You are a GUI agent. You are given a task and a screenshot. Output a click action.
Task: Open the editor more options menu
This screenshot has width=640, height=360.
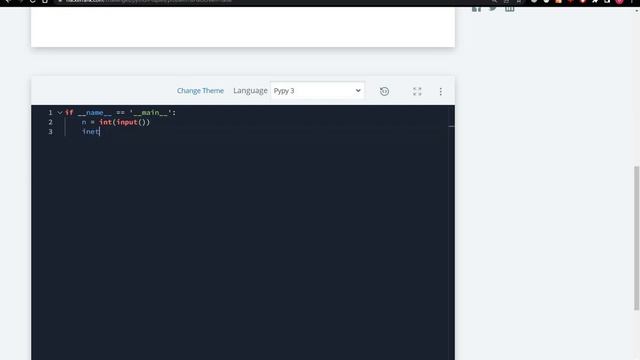tap(440, 91)
